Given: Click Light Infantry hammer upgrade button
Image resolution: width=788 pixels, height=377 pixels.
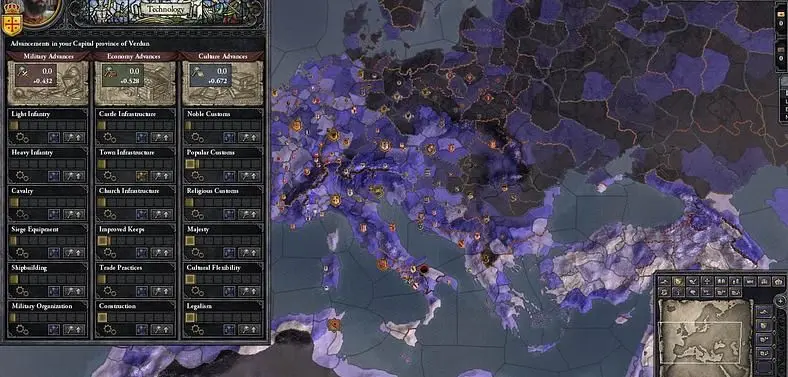Looking at the screenshot, I should point(74,137).
